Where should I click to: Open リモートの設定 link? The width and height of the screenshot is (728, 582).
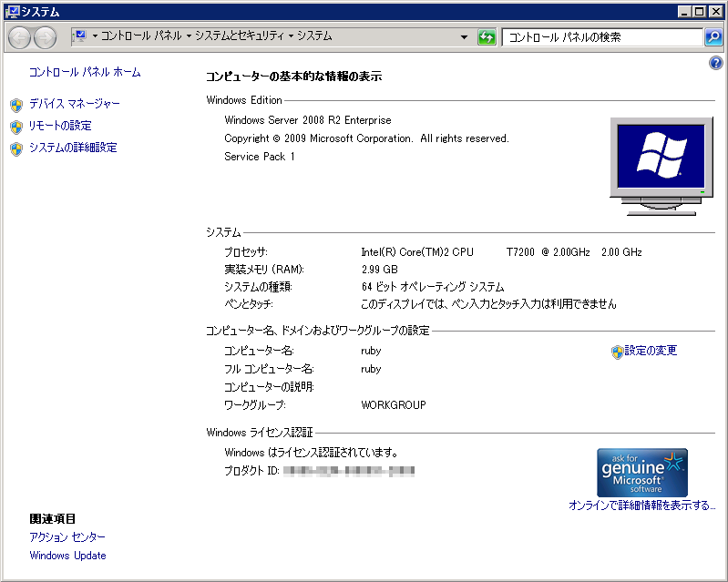60,126
